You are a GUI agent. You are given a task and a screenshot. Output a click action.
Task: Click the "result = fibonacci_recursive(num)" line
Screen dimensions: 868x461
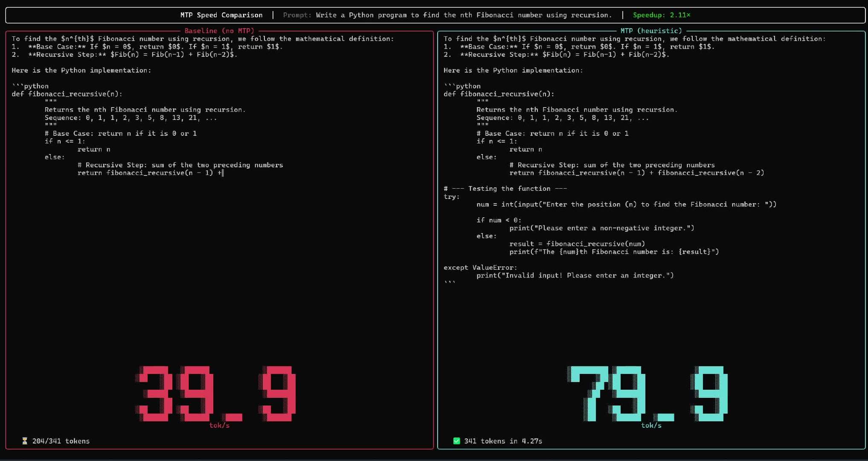click(577, 244)
